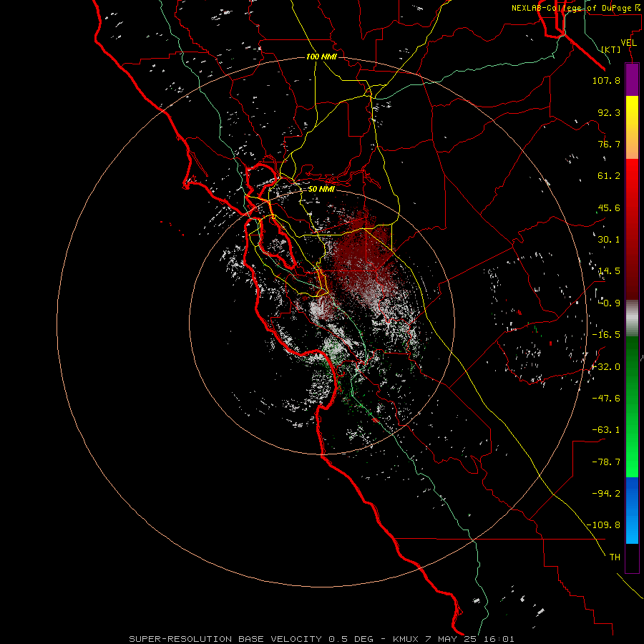644x644 pixels.
Task: Click the "NEXLAB-College of DuPage" credit text
Action: (x=572, y=8)
